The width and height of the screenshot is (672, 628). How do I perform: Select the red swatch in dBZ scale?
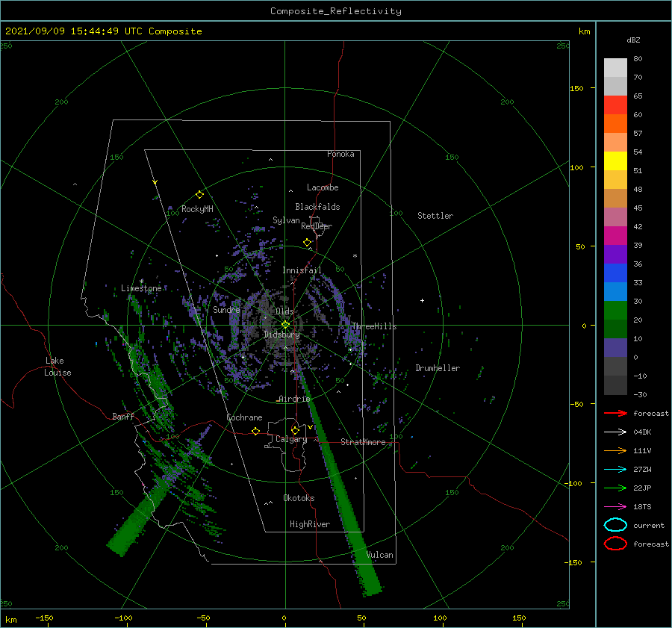tap(615, 105)
